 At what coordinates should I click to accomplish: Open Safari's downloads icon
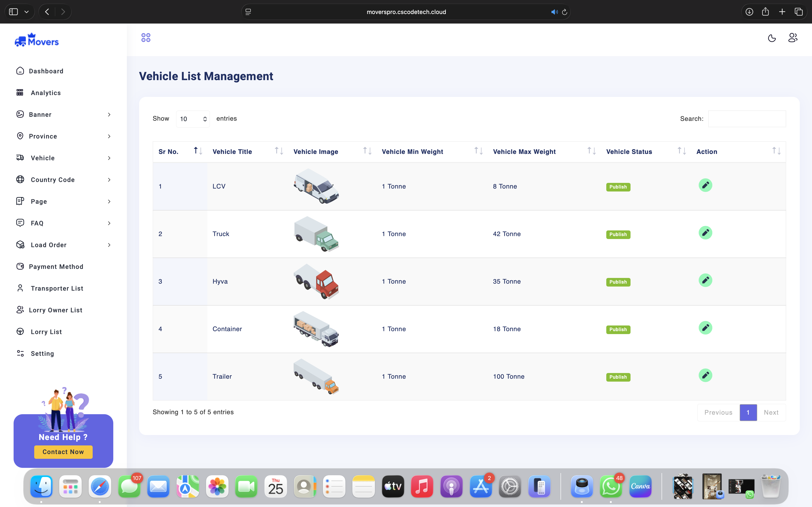coord(749,12)
